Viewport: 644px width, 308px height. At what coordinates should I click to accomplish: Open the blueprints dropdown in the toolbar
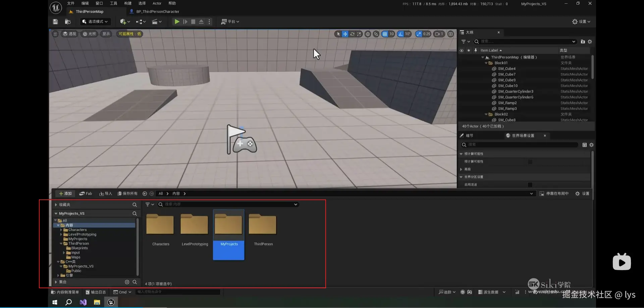pyautogui.click(x=141, y=21)
